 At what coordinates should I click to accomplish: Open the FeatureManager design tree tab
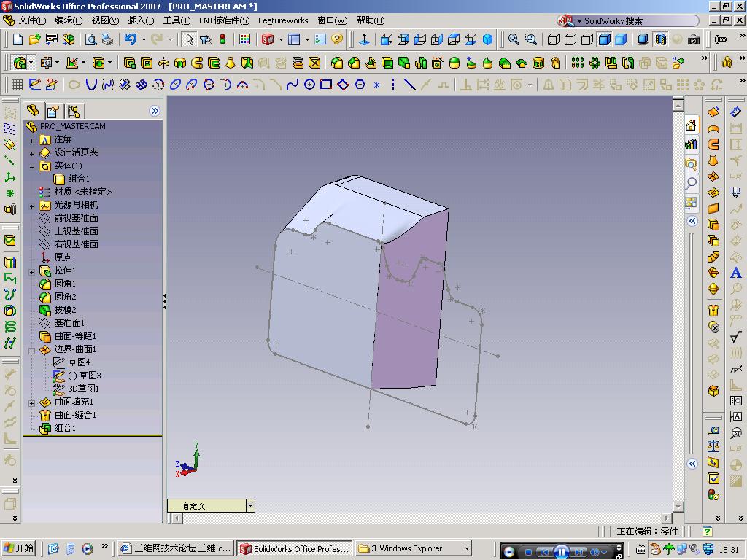(x=33, y=111)
